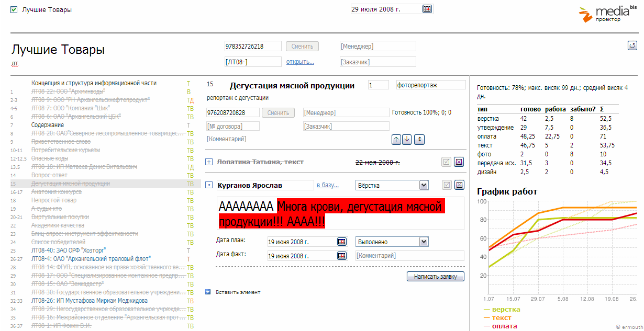The height and width of the screenshot is (331, 644).
Task: Expand the Лопатина Татьяна entry with plus
Action: [x=209, y=162]
